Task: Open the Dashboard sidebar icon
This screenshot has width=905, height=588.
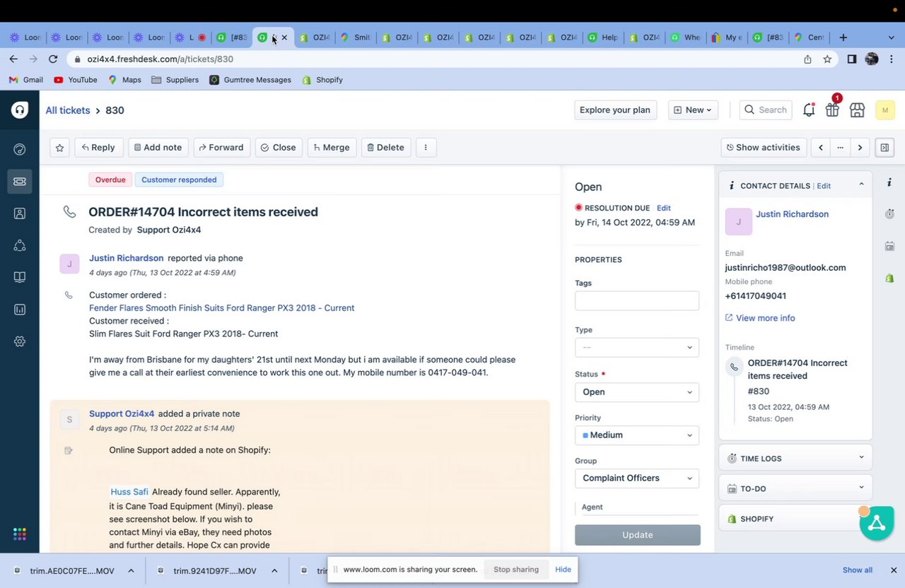Action: (20, 149)
